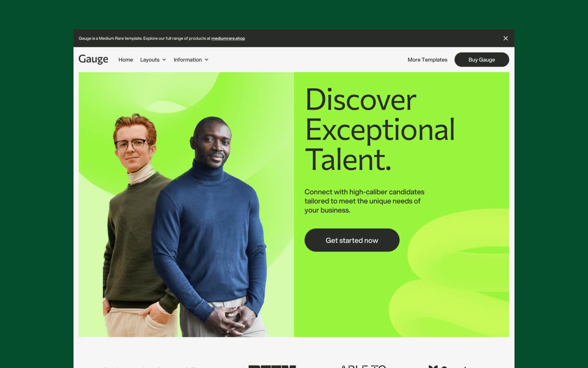
Task: Click the chevron next to Layouts
Action: click(164, 60)
